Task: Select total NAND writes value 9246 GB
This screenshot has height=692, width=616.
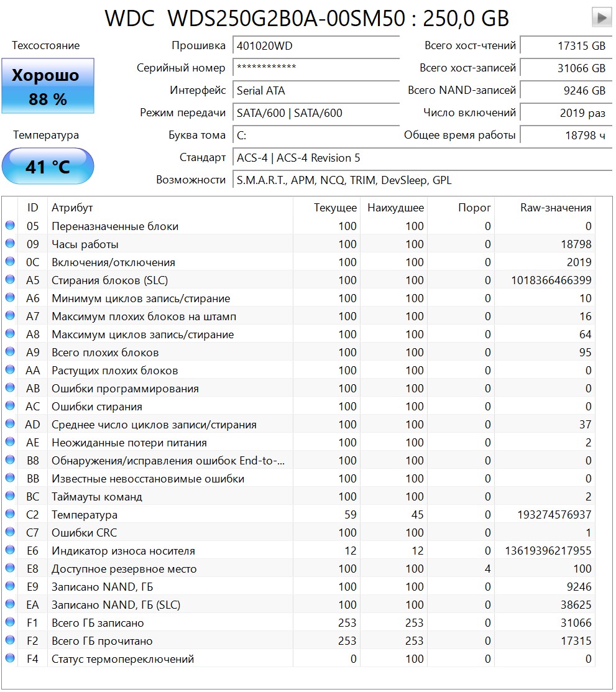Action: coord(566,91)
